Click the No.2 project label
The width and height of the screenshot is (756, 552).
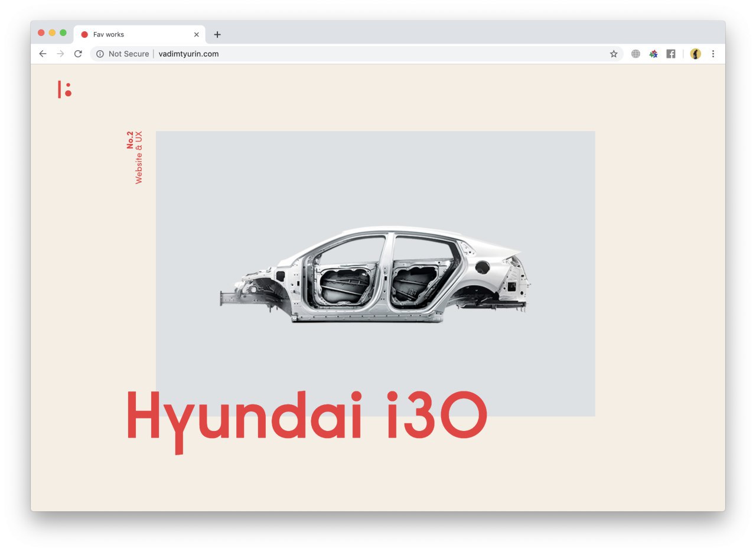tap(130, 140)
